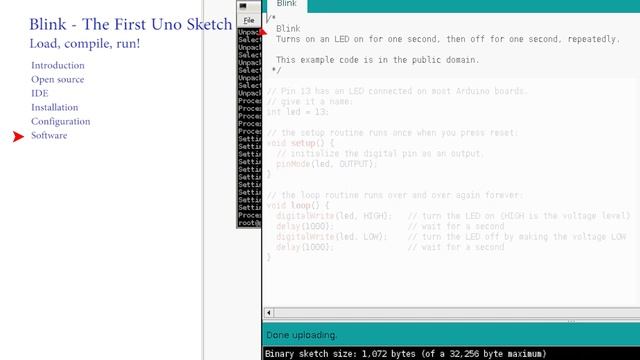This screenshot has height=360, width=640.
Task: Select the Introduction outline item
Action: point(58,65)
